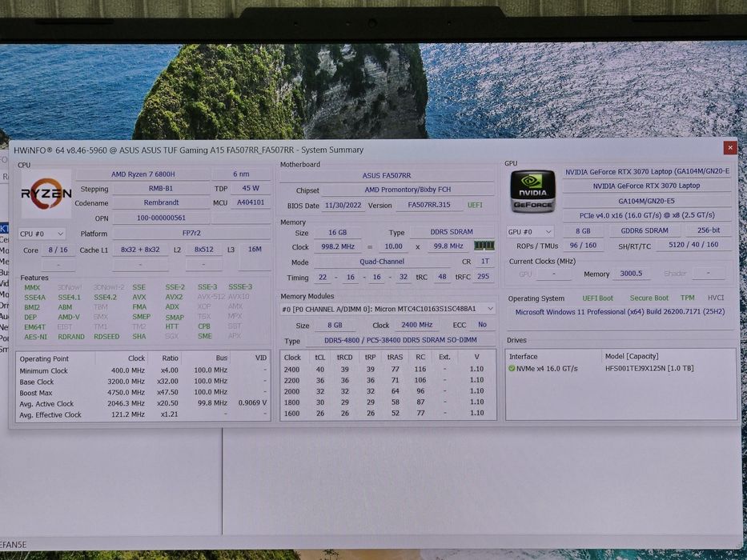Image resolution: width=747 pixels, height=560 pixels.
Task: Click the AMD Ryzen 7 6800H name field
Action: pos(143,174)
